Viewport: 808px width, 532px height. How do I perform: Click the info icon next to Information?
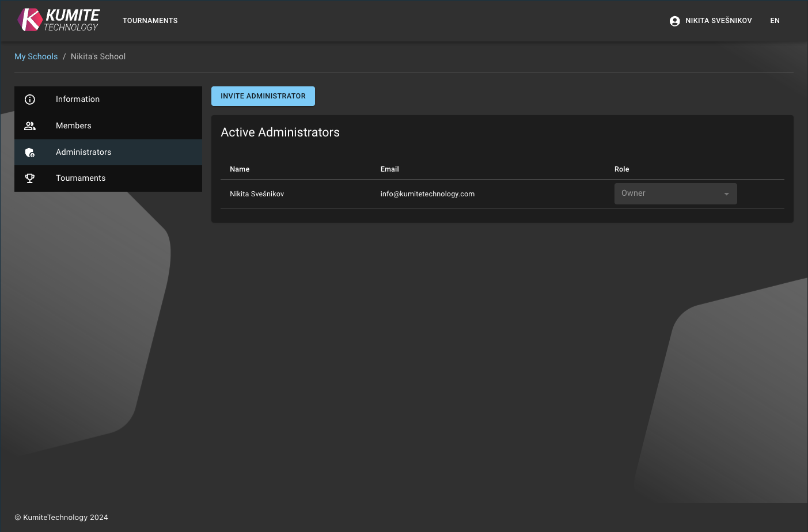pyautogui.click(x=29, y=99)
